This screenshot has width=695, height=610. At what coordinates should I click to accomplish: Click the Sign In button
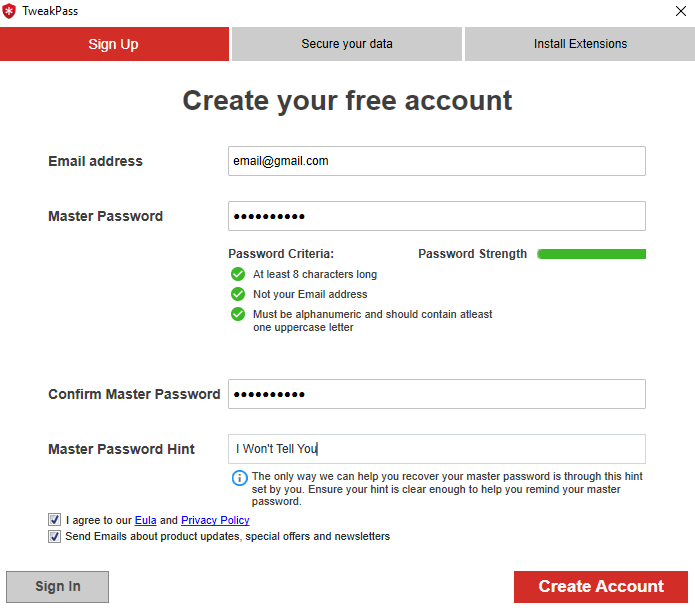pos(58,587)
